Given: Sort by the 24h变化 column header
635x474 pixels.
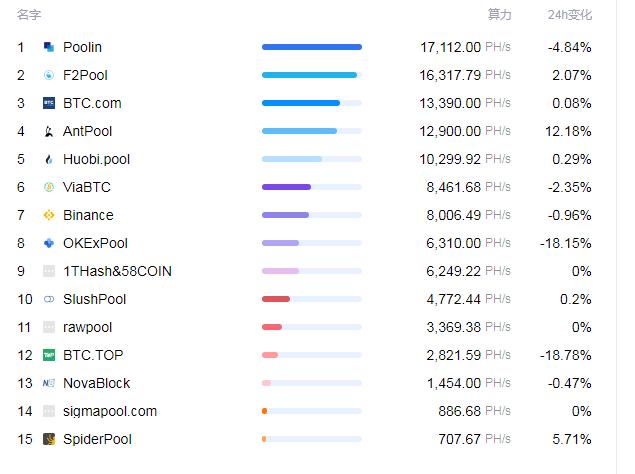Looking at the screenshot, I should (x=570, y=15).
